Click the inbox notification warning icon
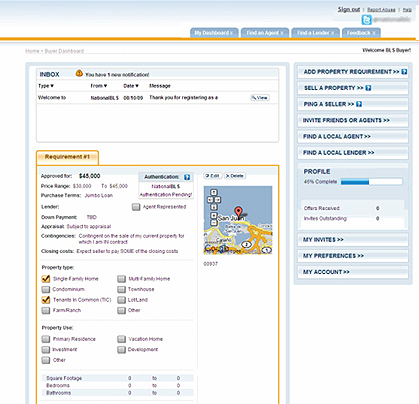The height and width of the screenshot is (404, 419). (x=79, y=73)
